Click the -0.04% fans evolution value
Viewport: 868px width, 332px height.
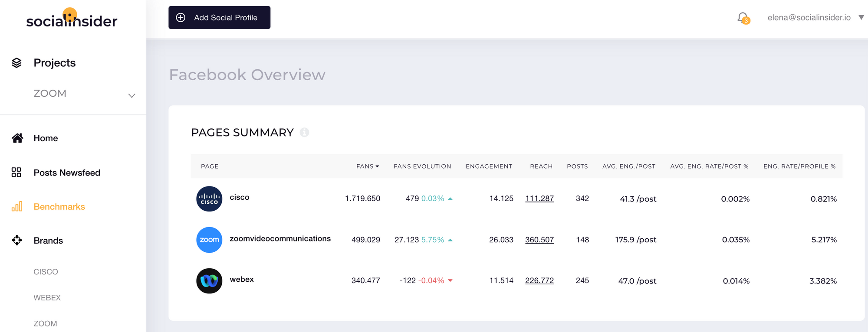pos(431,280)
